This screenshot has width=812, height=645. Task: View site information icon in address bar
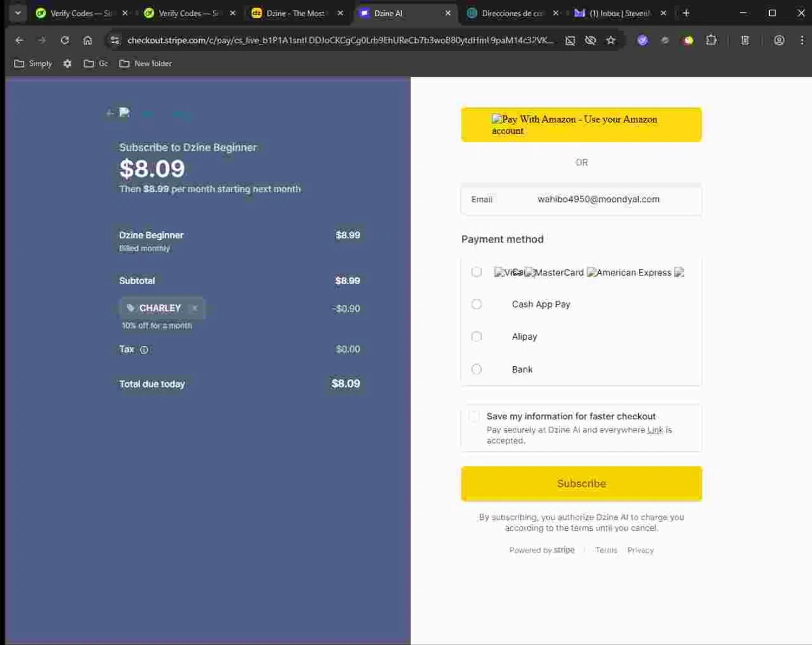pyautogui.click(x=114, y=40)
